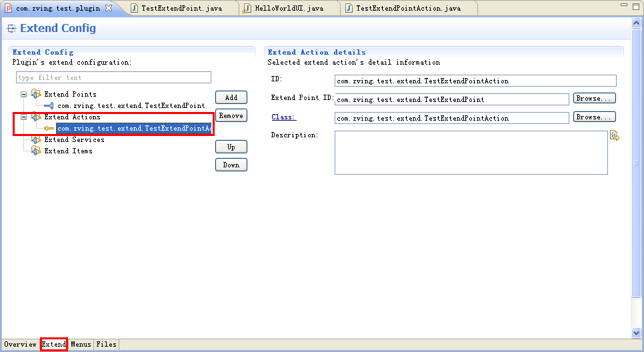Click the Java file icon on HelloWorldUI.java tab
The width and height of the screenshot is (644, 352).
pyautogui.click(x=247, y=9)
